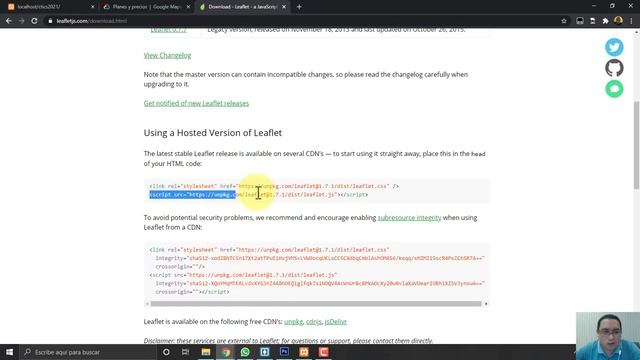Click the link rel stylesheet line in first snippet
The height and width of the screenshot is (360, 640).
(x=274, y=186)
